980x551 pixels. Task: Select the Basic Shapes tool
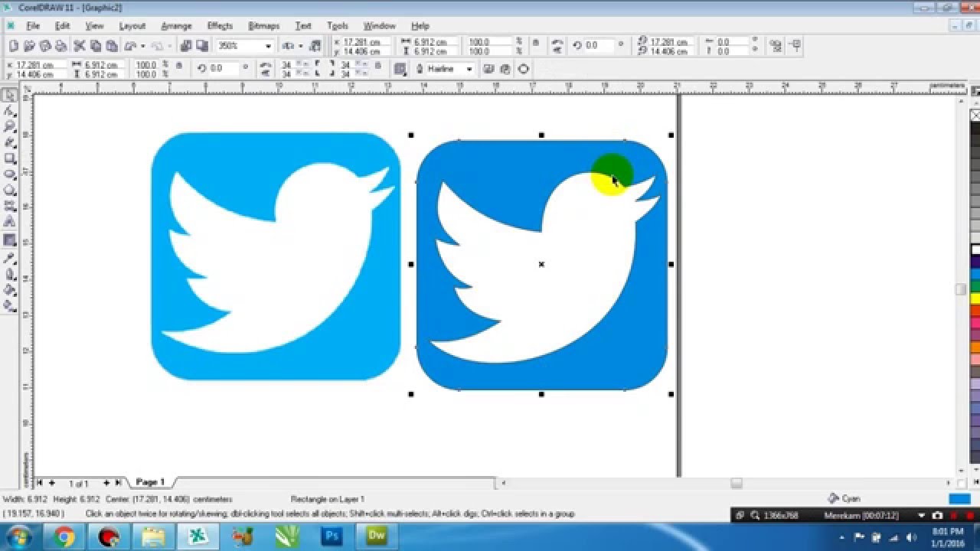[10, 206]
